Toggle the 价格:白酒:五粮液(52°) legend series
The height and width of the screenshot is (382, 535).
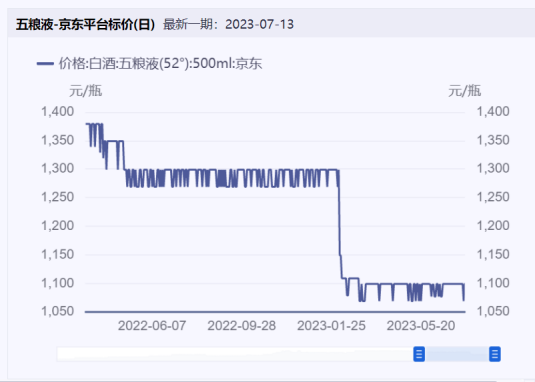point(149,63)
